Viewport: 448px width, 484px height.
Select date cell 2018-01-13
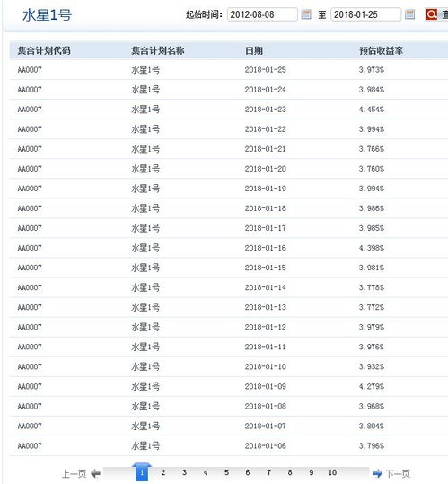point(266,307)
